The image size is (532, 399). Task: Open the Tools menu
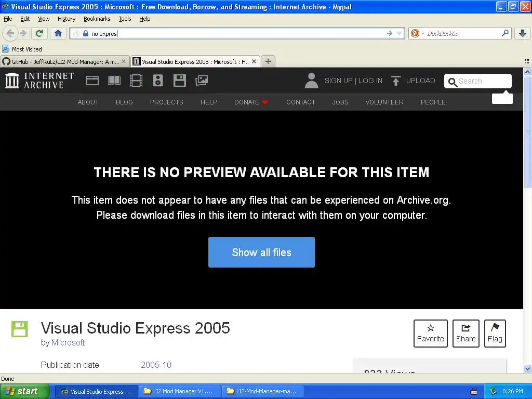tap(125, 19)
